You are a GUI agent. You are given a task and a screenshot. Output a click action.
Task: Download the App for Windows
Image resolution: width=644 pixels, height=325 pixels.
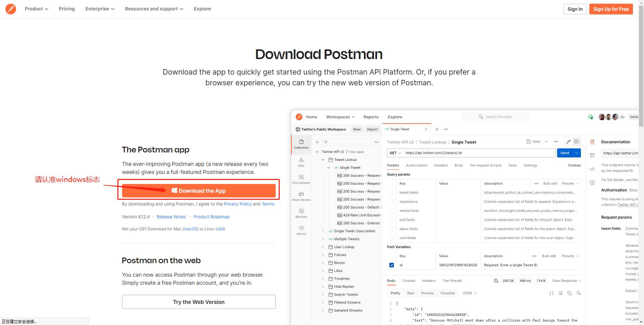(x=199, y=191)
